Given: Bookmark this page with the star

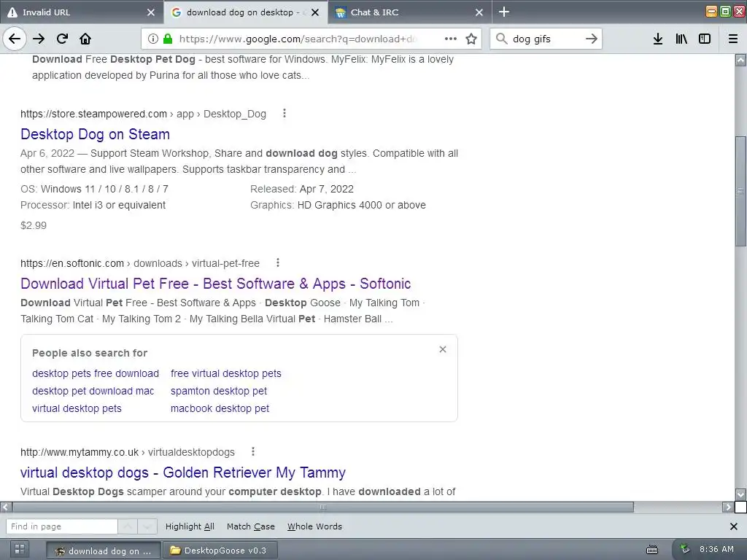Looking at the screenshot, I should pos(471,39).
